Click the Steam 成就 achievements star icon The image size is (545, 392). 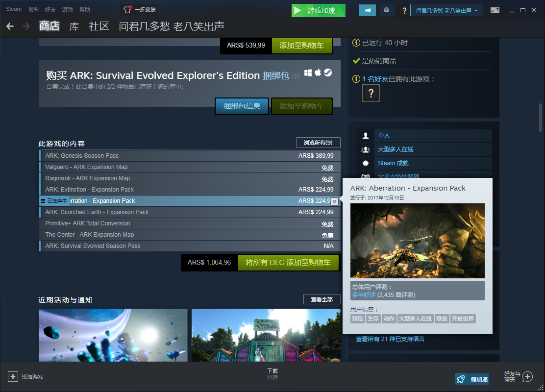[x=366, y=163]
